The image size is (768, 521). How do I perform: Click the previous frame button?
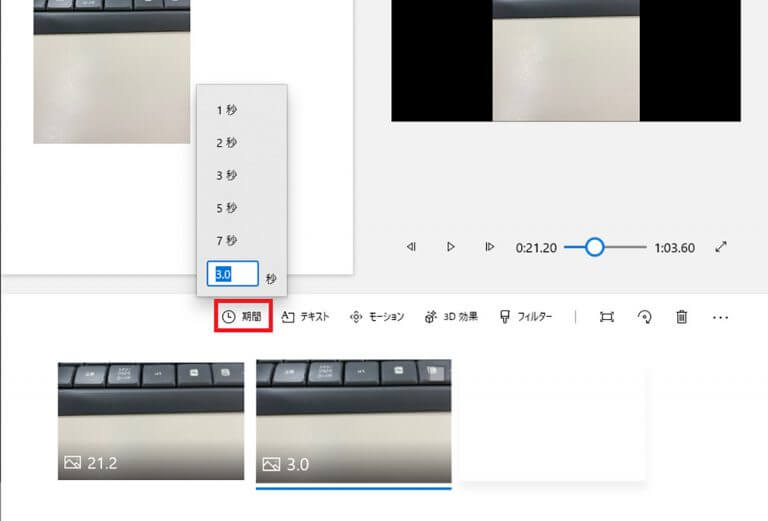click(411, 247)
